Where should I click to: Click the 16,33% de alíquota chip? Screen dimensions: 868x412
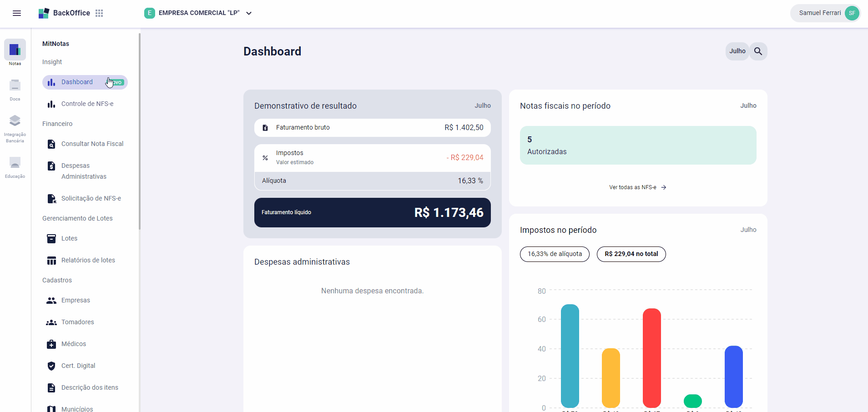point(555,254)
